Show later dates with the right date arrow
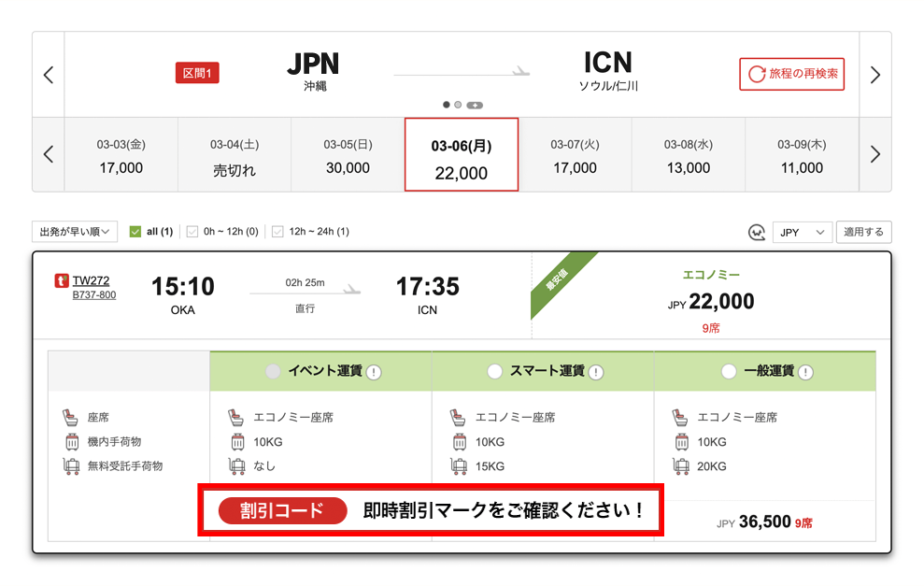 pyautogui.click(x=875, y=154)
